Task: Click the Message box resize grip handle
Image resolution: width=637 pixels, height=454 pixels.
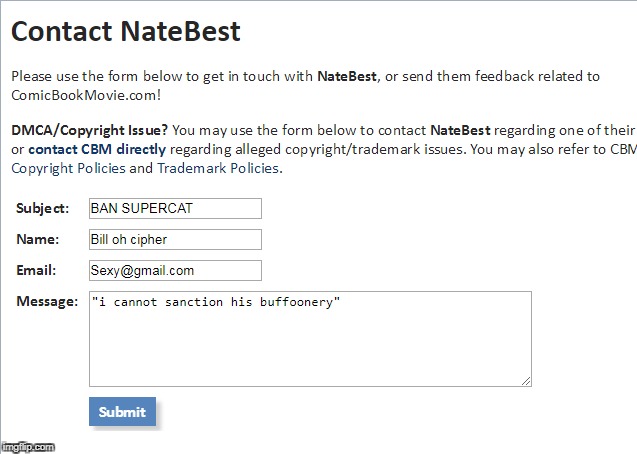Action: [x=526, y=380]
